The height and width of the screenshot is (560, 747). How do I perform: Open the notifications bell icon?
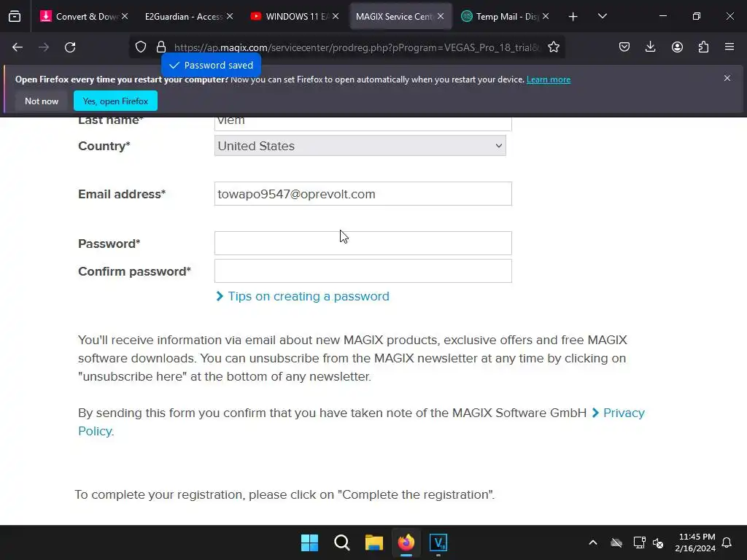[x=727, y=542]
